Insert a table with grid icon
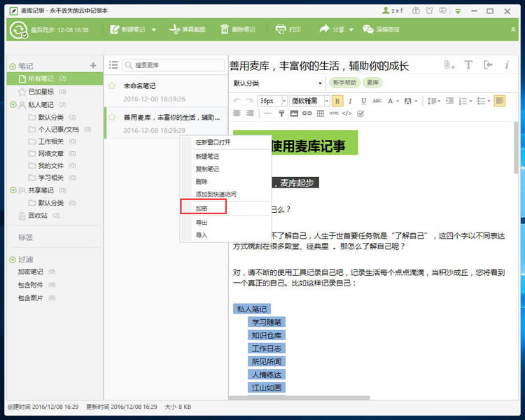Image resolution: width=525 pixels, height=420 pixels. (x=321, y=113)
